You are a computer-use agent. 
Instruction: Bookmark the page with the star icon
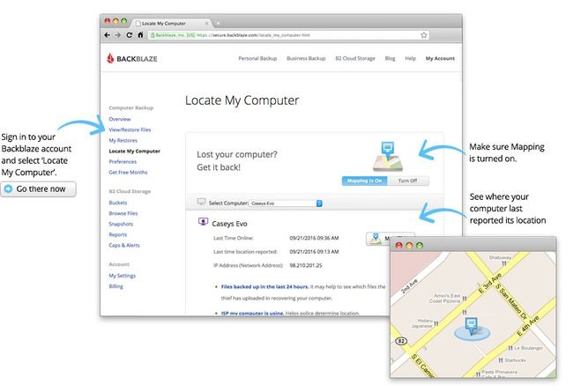point(423,35)
